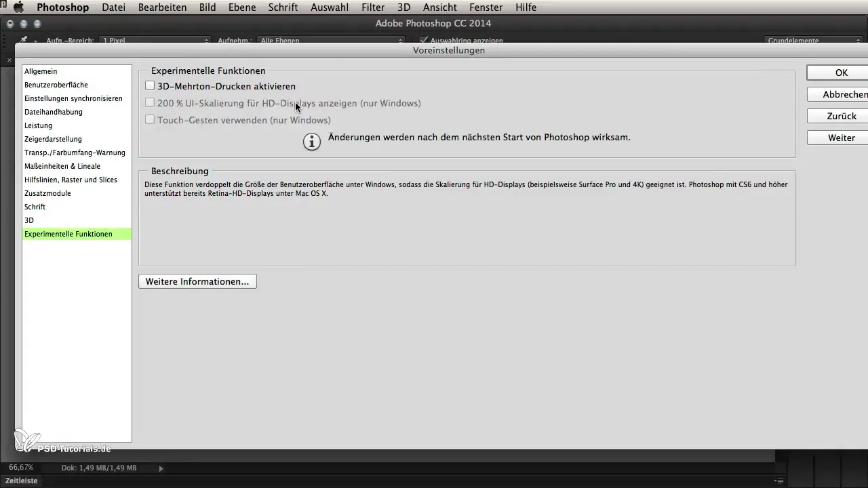Switch to the Zeitleiste panel tab
Screen dimensions: 868x488
[21, 481]
